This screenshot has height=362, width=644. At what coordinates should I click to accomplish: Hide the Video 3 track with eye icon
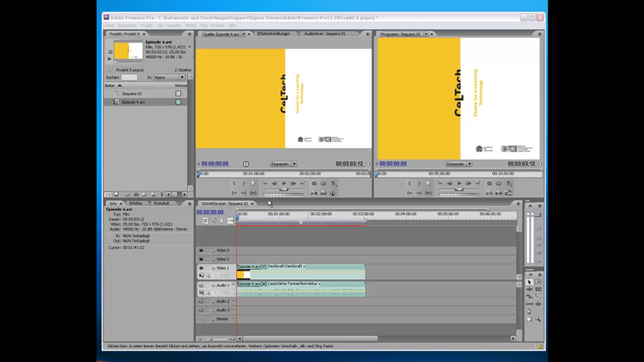tap(202, 251)
